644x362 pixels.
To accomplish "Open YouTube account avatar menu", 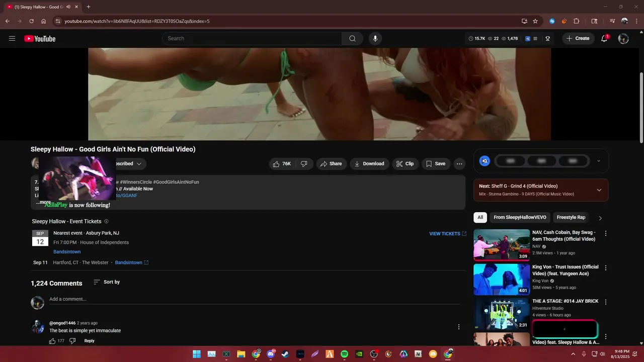I will click(x=623, y=38).
